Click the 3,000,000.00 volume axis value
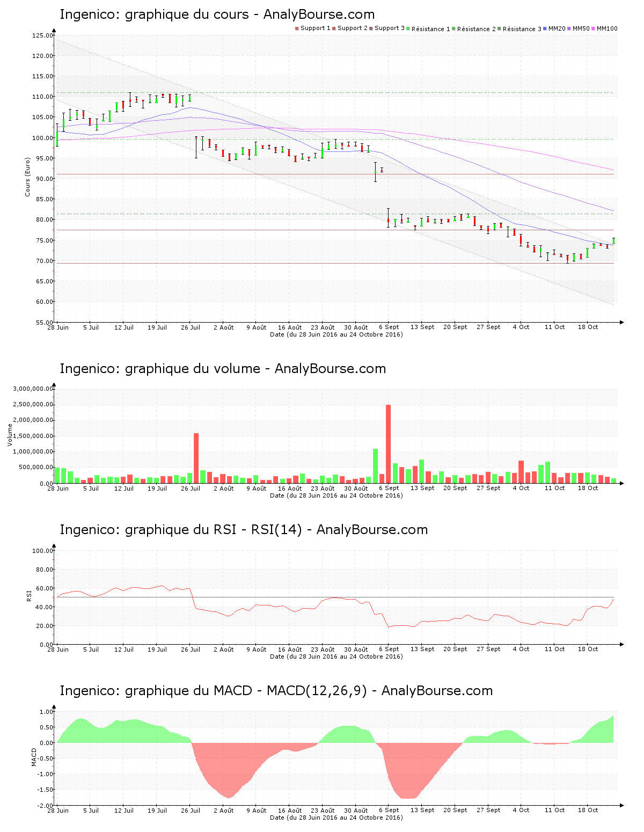The image size is (644, 832). click(x=33, y=389)
